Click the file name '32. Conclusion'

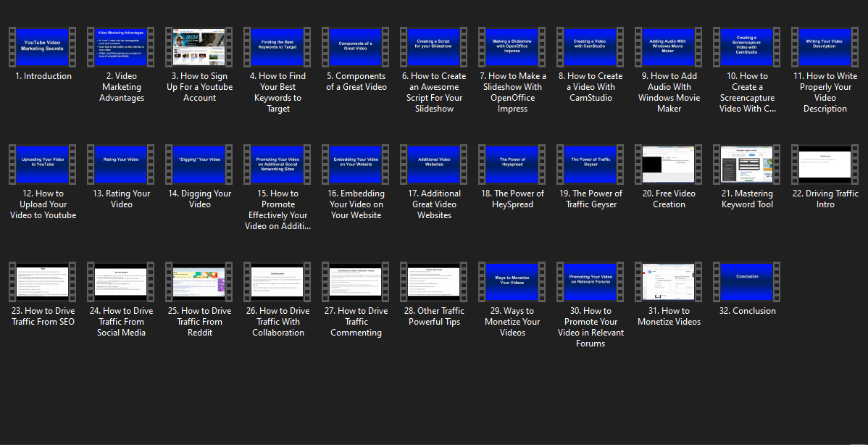click(747, 311)
